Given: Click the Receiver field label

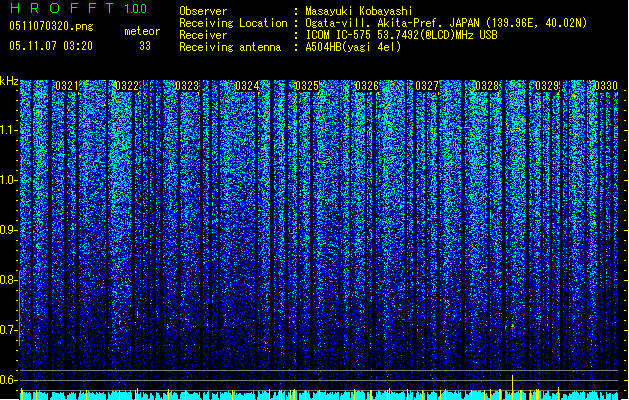Looking at the screenshot, I should pos(203,35).
